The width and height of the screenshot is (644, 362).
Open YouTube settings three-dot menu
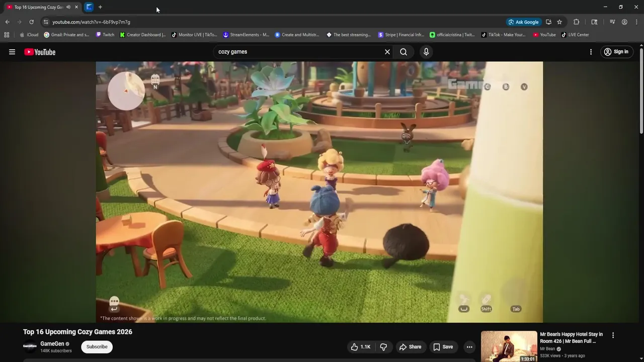(591, 52)
